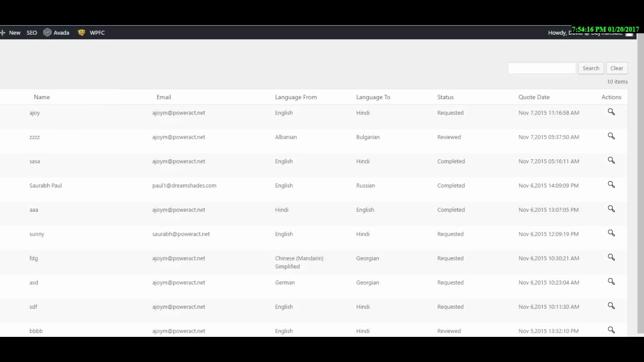The image size is (644, 362).
Task: View Saurabh Paul quote details icon
Action: [x=611, y=185]
